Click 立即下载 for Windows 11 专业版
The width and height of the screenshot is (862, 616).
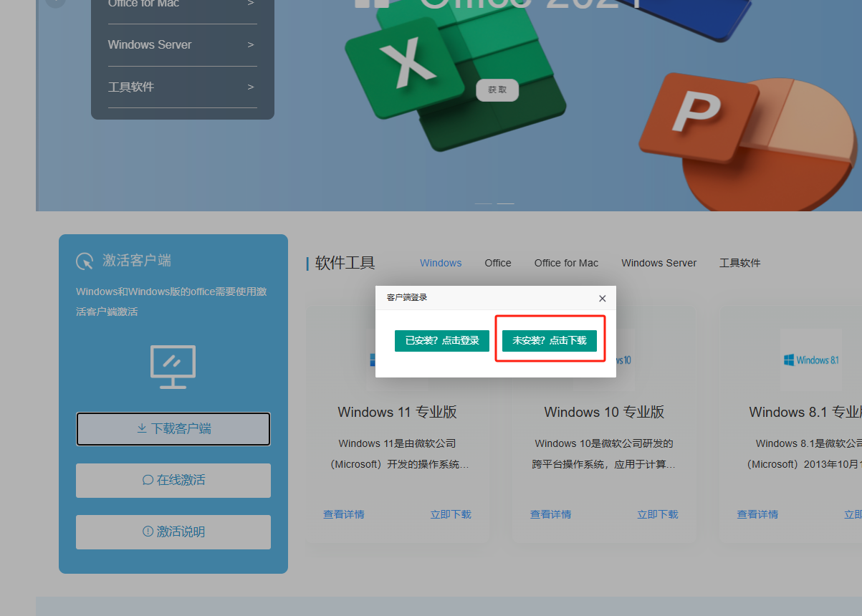[451, 514]
